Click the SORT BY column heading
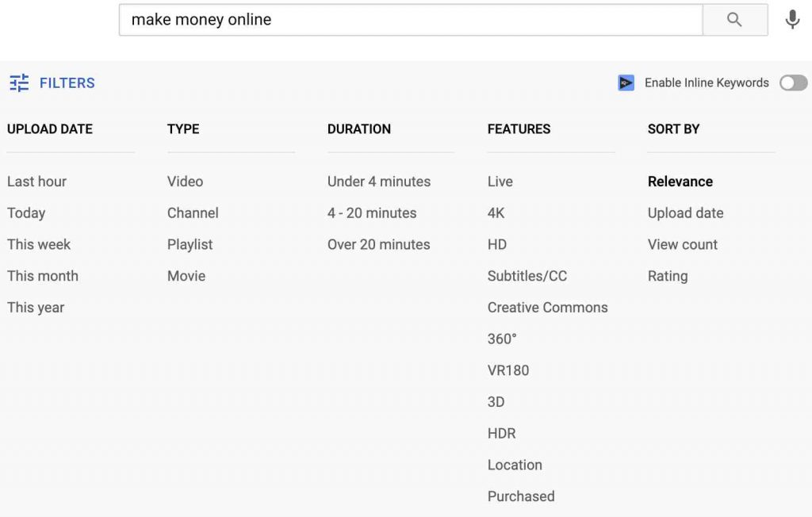This screenshot has height=517, width=812. click(674, 129)
